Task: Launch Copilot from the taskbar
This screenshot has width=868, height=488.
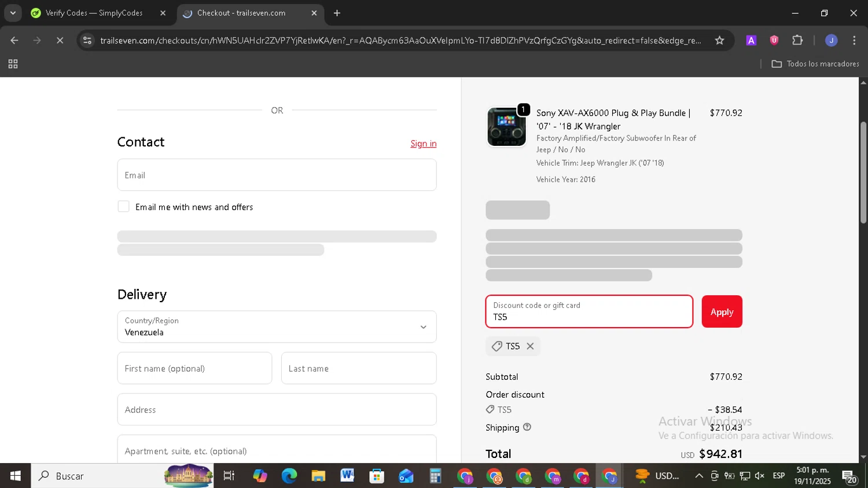Action: click(x=260, y=476)
